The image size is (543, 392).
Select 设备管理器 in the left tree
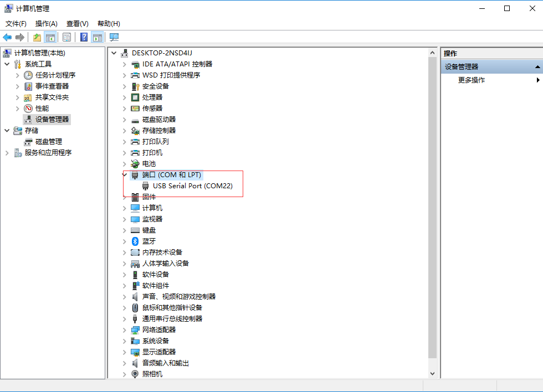pos(52,120)
